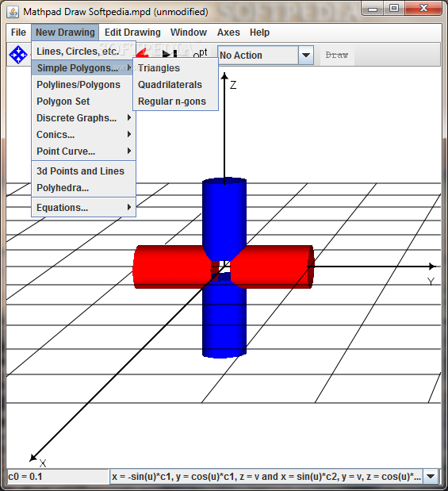Viewport: 448px width, 491px height.
Task: Click the X axis label
Action: tap(43, 463)
